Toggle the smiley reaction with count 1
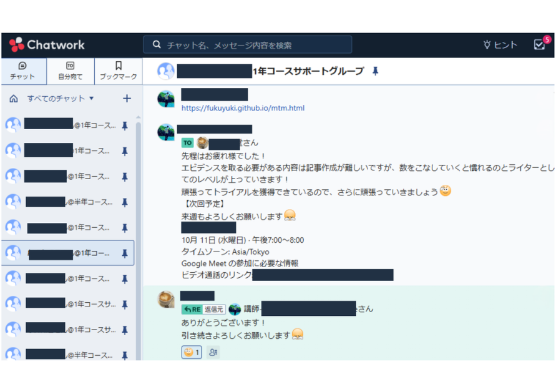556x392 pixels. pyautogui.click(x=192, y=353)
